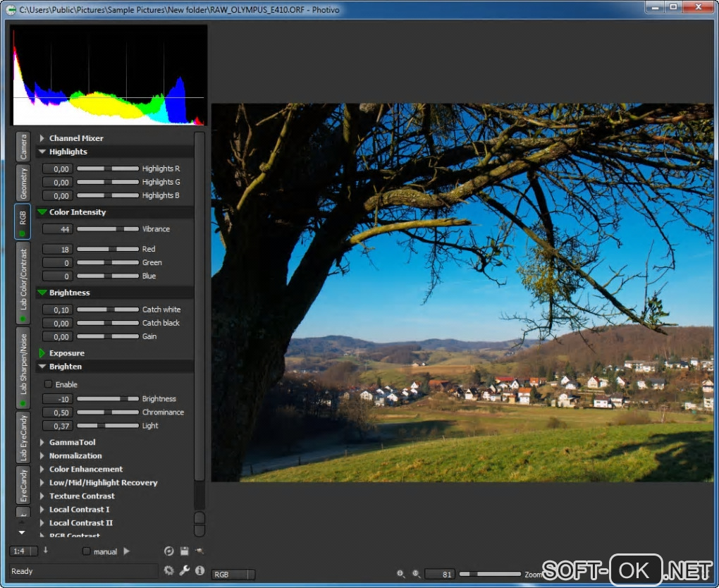Collapse the Brightness section
Viewport: 719px width, 588px height.
(x=42, y=293)
